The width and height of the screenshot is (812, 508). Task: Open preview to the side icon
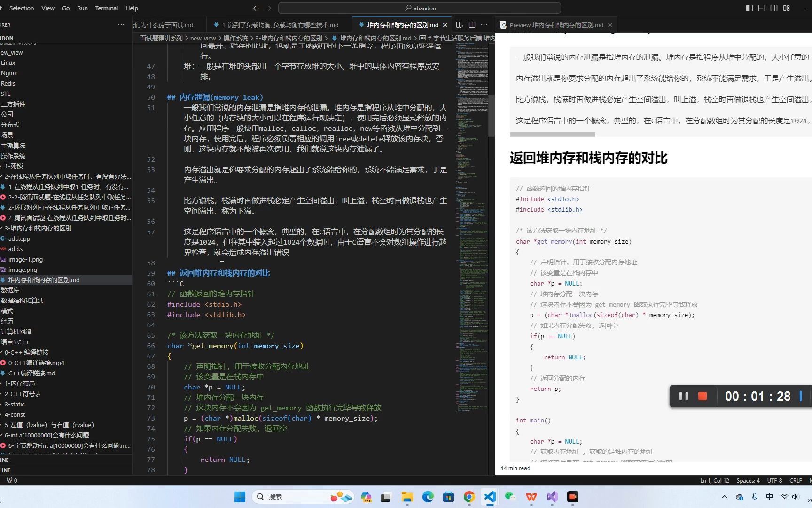pyautogui.click(x=460, y=25)
